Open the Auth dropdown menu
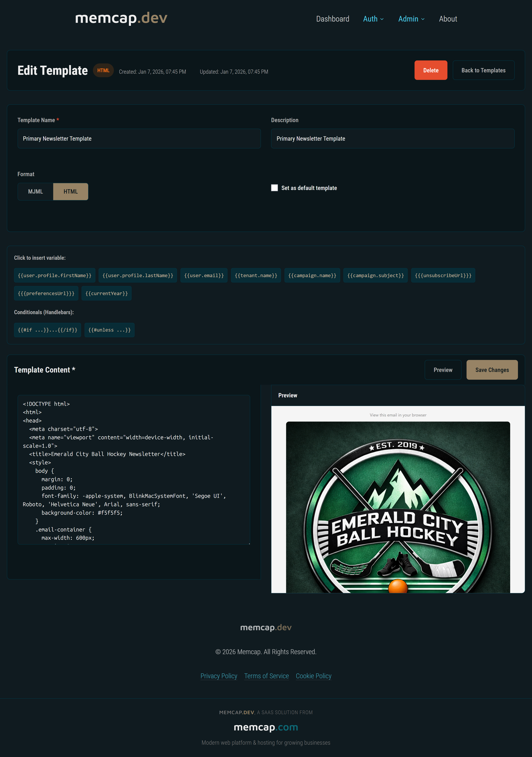 [x=372, y=19]
